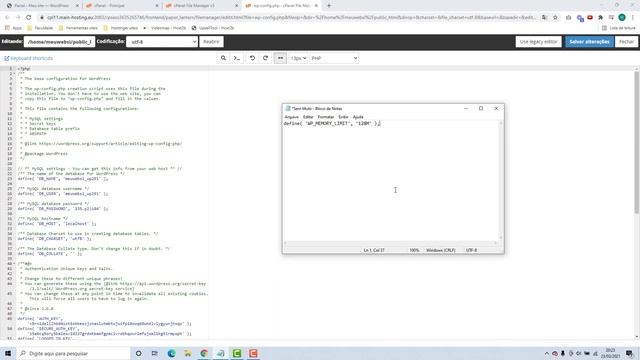Viewport: 640px width, 360px height.
Task: Open Task View on the taskbar
Action: [x=155, y=353]
